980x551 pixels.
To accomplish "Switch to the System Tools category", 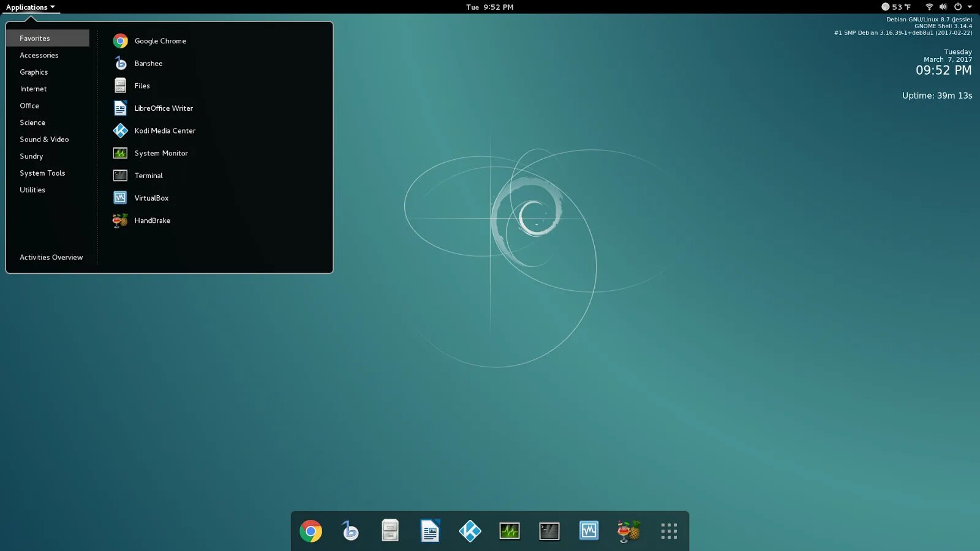I will (x=42, y=173).
